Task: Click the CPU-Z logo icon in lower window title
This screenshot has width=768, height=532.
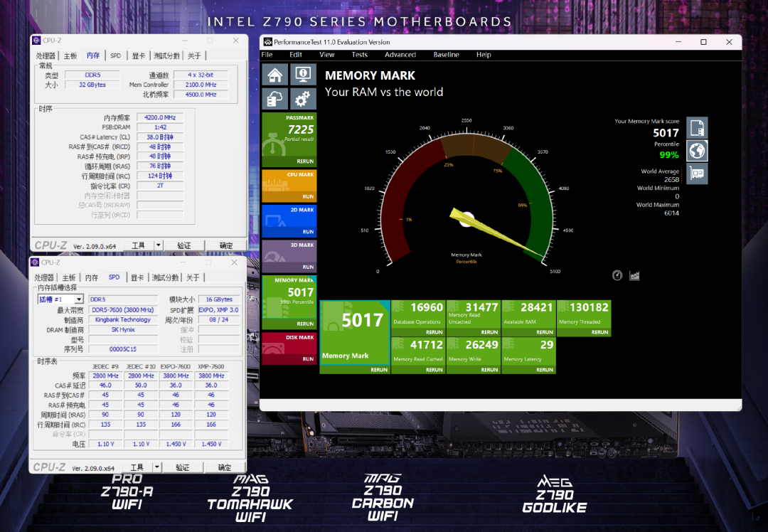Action: coord(35,262)
